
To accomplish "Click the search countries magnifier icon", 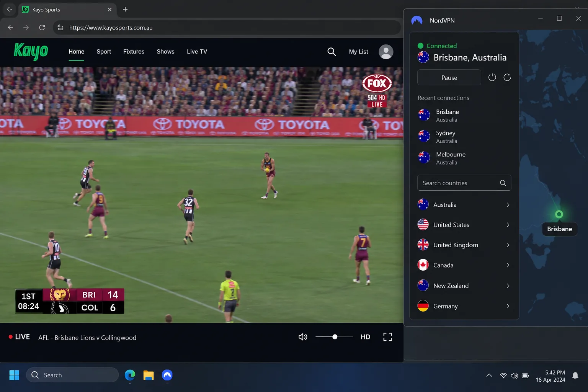I will [x=503, y=183].
